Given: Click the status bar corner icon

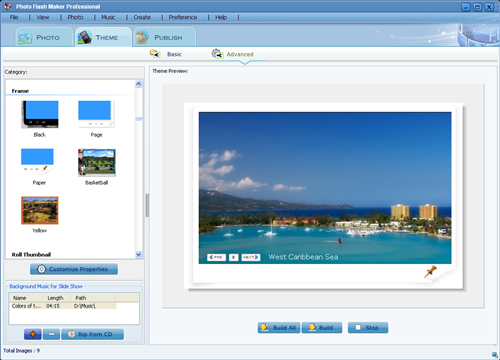Looking at the screenshot, I should [495, 354].
